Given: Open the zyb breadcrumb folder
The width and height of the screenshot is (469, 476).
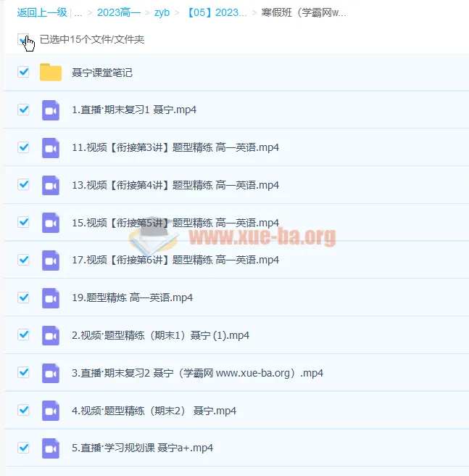Looking at the screenshot, I should (x=162, y=13).
